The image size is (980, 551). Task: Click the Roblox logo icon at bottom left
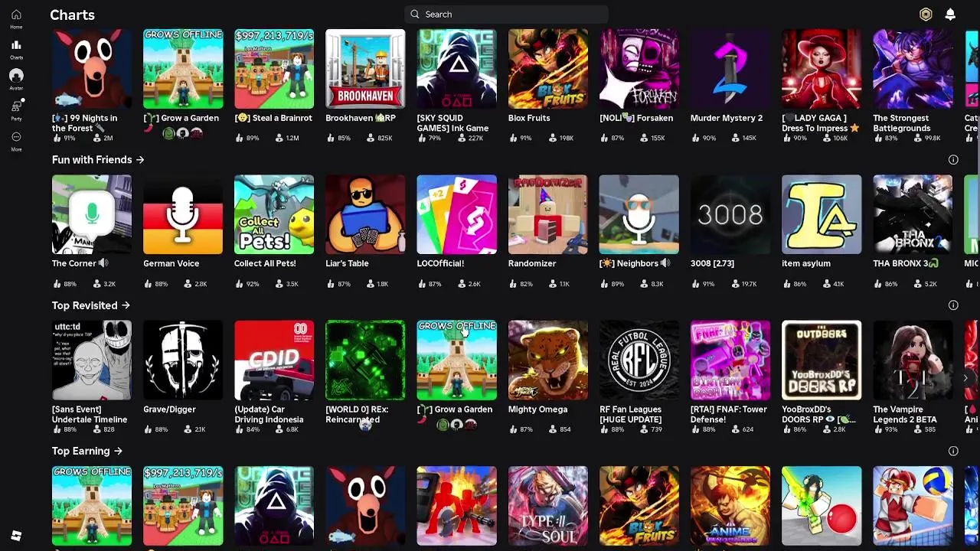pyautogui.click(x=16, y=536)
